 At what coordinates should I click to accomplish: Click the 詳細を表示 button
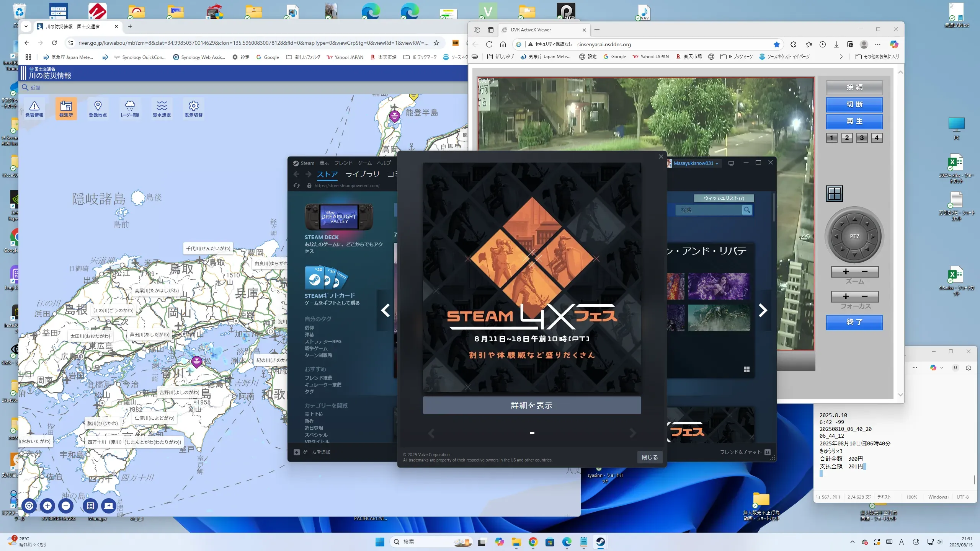click(x=532, y=405)
